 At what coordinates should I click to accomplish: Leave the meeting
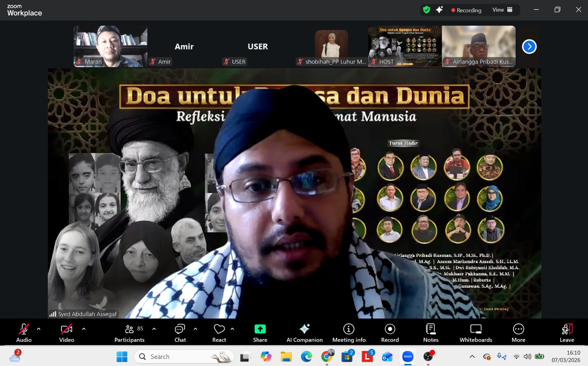coord(567,333)
